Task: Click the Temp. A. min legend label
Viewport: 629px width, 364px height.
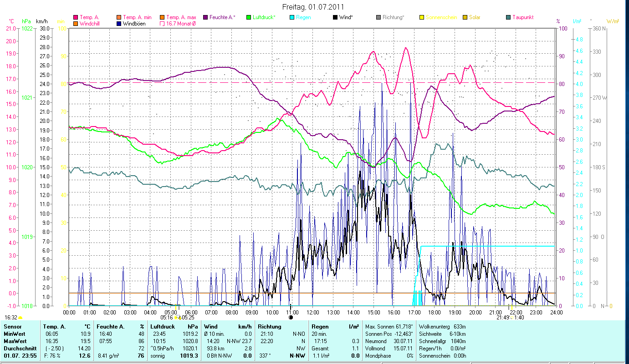Action: [137, 17]
